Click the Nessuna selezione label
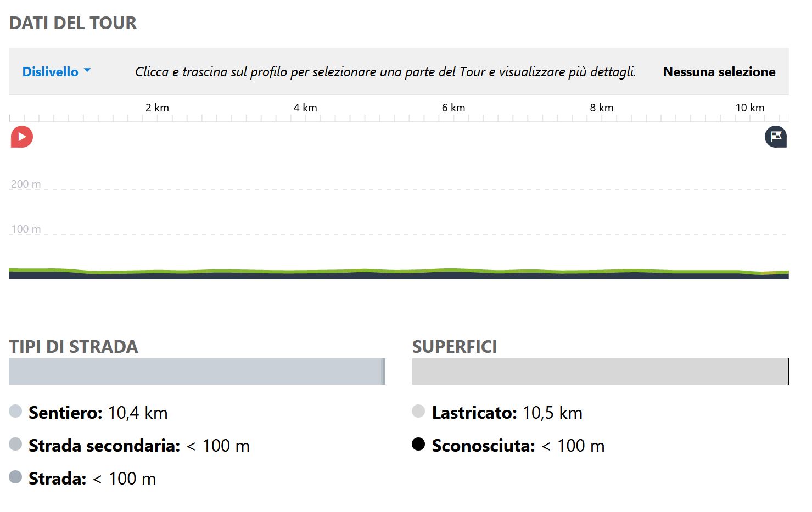812x512 pixels. tap(719, 72)
